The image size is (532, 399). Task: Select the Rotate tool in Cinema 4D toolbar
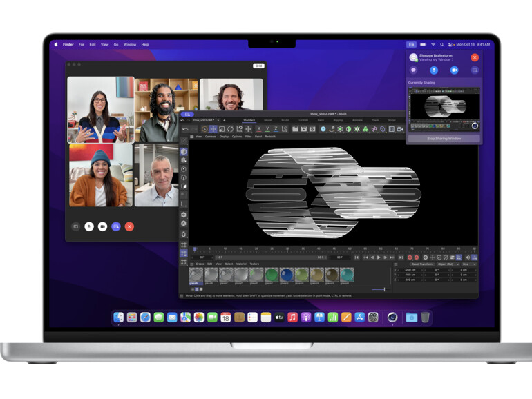[230, 129]
